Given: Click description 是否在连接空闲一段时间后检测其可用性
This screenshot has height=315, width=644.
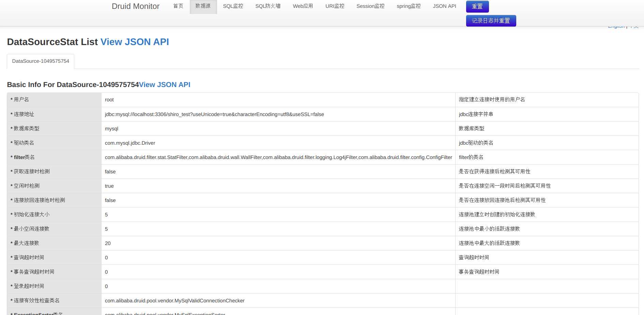Looking at the screenshot, I should pos(505,186).
